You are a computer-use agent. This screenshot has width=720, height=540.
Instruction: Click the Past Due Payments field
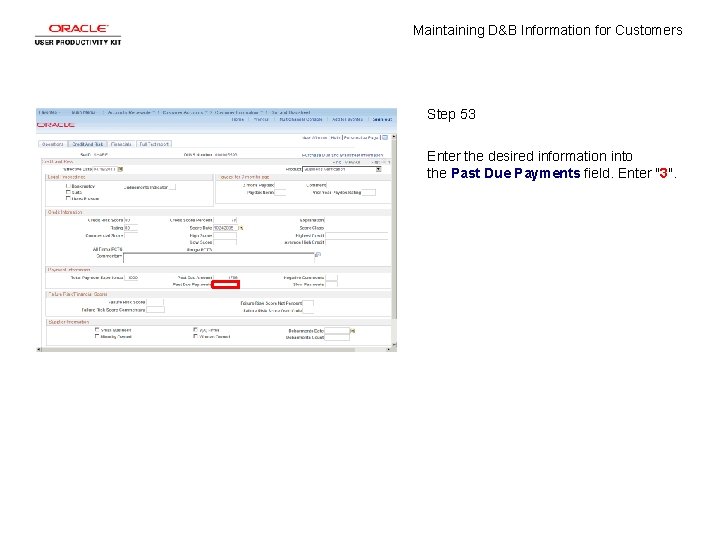[225, 285]
